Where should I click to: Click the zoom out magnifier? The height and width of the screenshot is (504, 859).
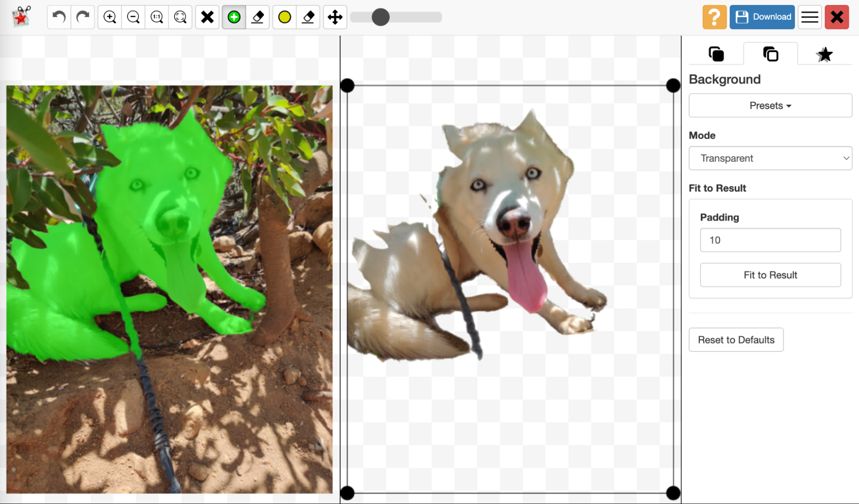coord(133,17)
